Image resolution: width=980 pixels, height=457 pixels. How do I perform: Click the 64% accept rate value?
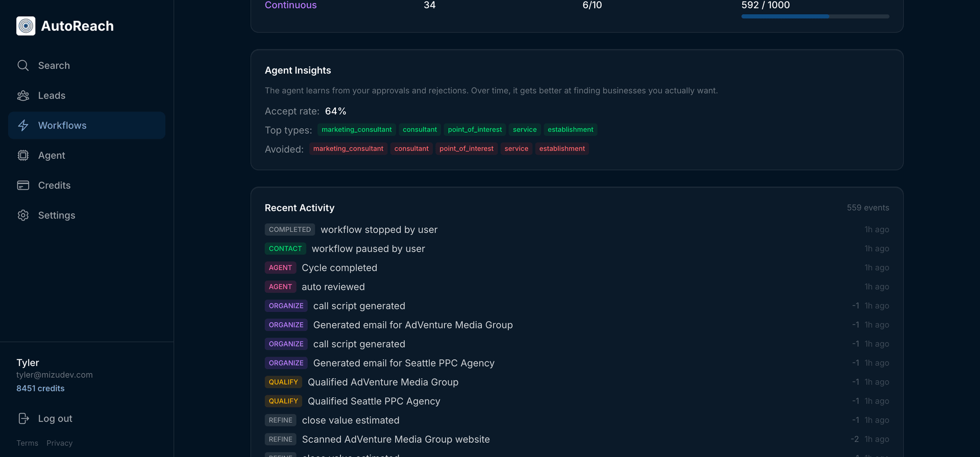[x=335, y=111]
